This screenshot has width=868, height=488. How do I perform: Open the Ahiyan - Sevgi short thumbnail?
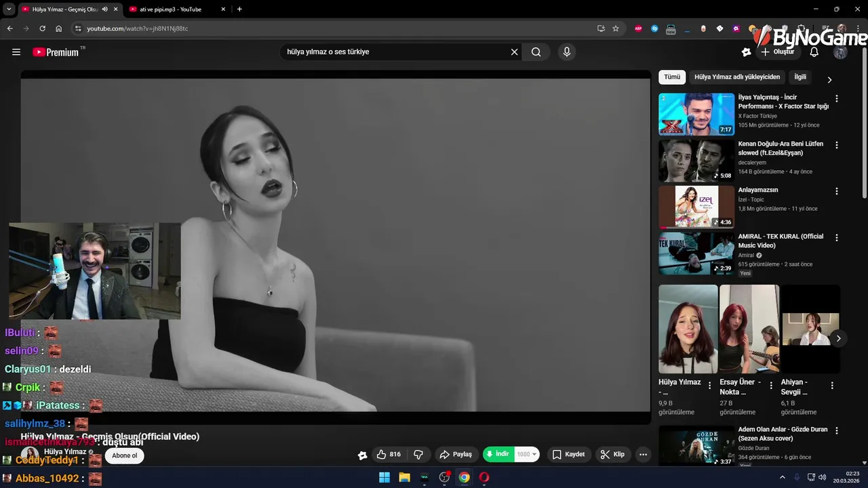(x=810, y=329)
